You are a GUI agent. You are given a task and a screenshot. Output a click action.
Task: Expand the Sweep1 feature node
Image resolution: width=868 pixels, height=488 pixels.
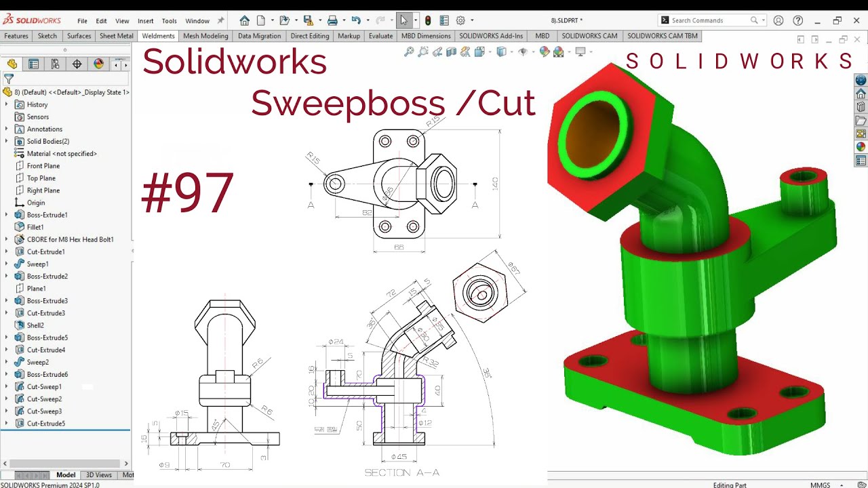[x=7, y=264]
